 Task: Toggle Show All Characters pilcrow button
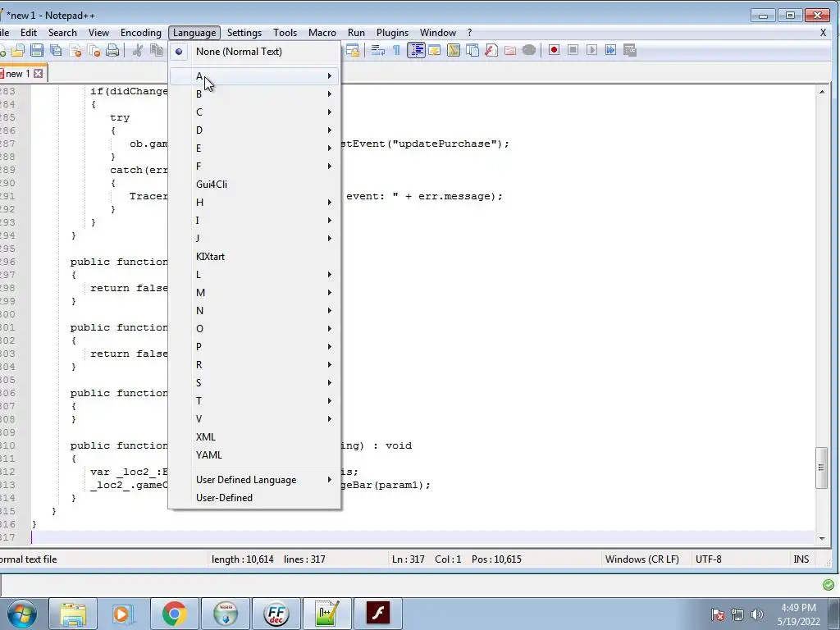coord(396,50)
